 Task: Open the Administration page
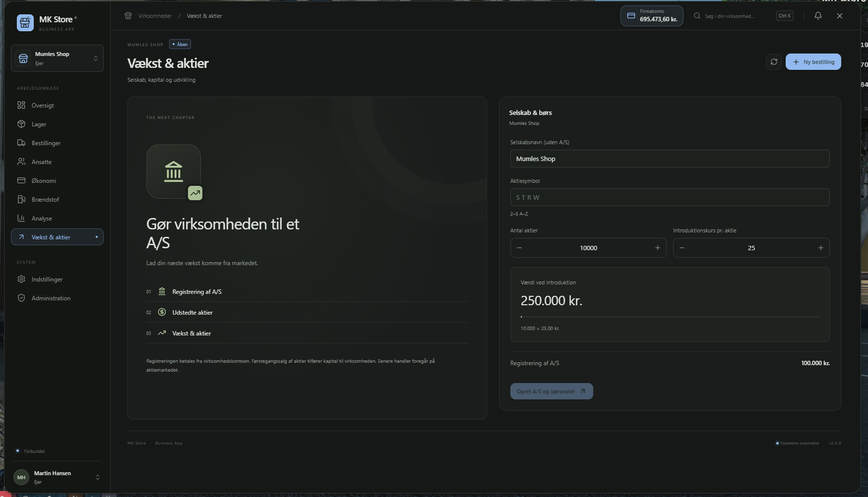coord(57,298)
